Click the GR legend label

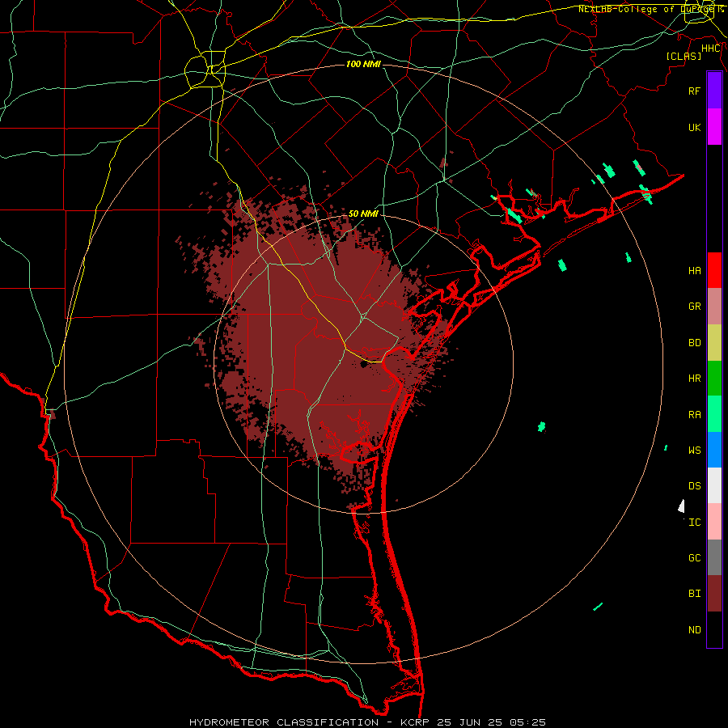pyautogui.click(x=695, y=307)
